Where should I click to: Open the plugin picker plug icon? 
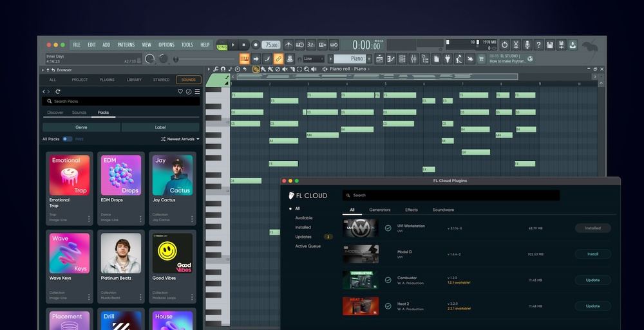point(447,59)
